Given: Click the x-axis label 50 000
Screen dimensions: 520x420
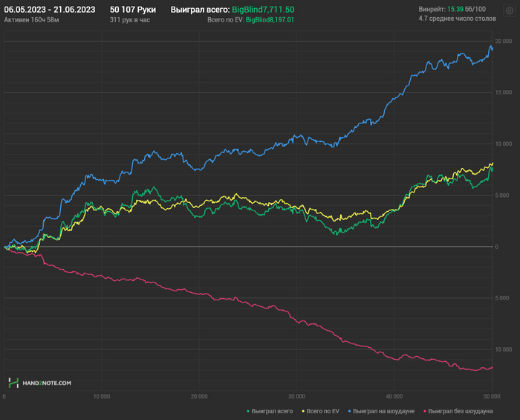Looking at the screenshot, I should [x=492, y=396].
